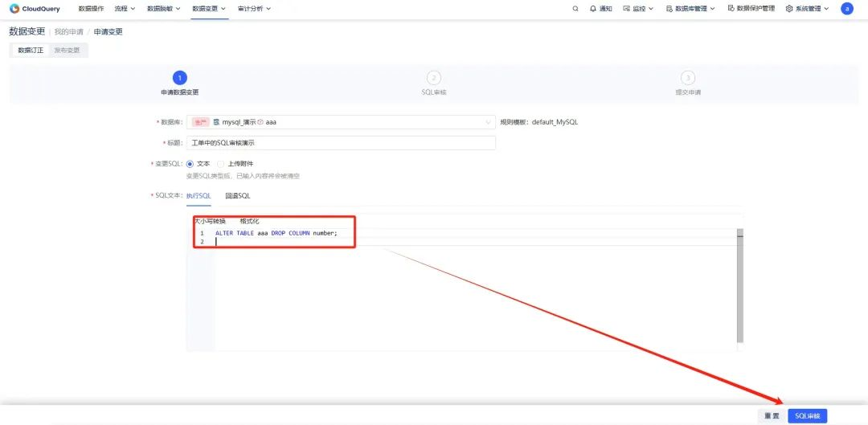Click the 规则模板: default_MySQL text

pos(538,122)
